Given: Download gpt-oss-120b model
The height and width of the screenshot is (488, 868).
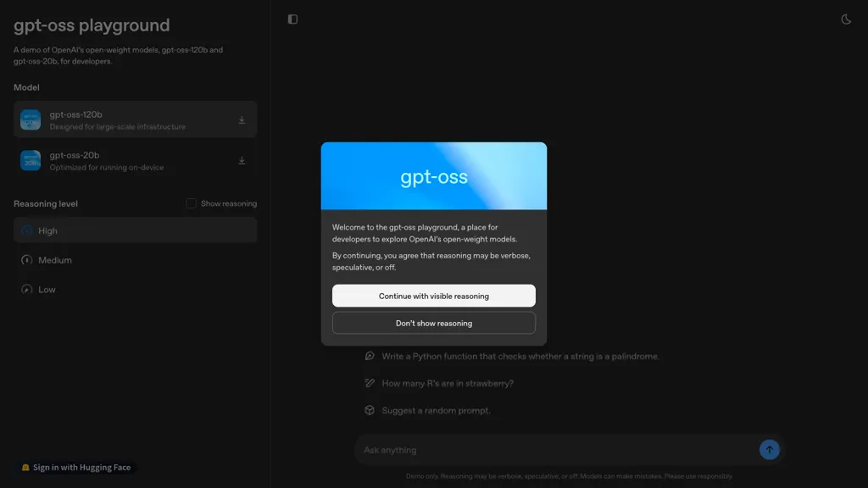Looking at the screenshot, I should (x=242, y=120).
